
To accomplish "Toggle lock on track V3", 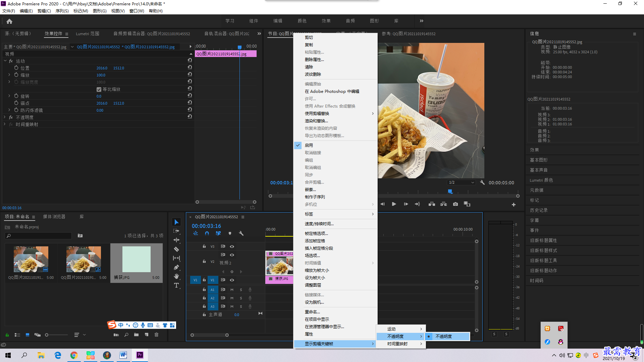I will point(204,246).
